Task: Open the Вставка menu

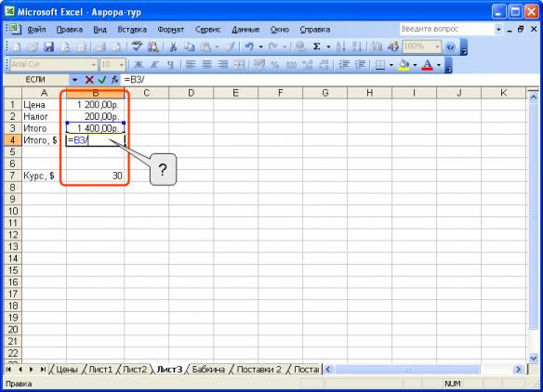Action: [132, 30]
